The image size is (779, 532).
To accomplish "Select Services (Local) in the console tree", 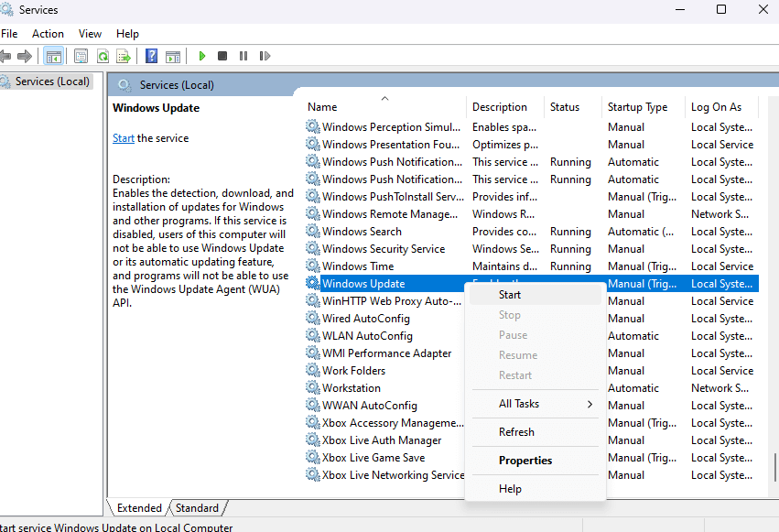I will 52,81.
